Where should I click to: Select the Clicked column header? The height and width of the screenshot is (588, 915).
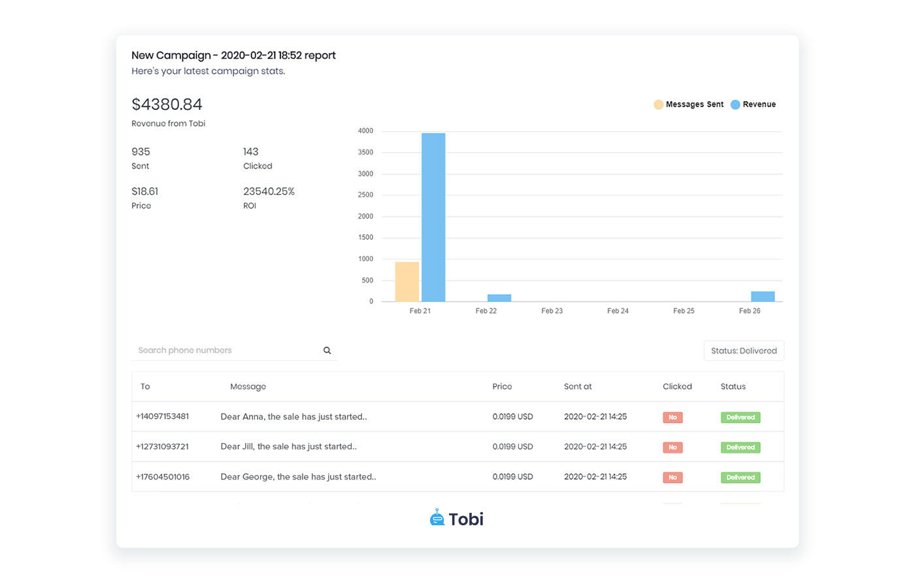[677, 387]
